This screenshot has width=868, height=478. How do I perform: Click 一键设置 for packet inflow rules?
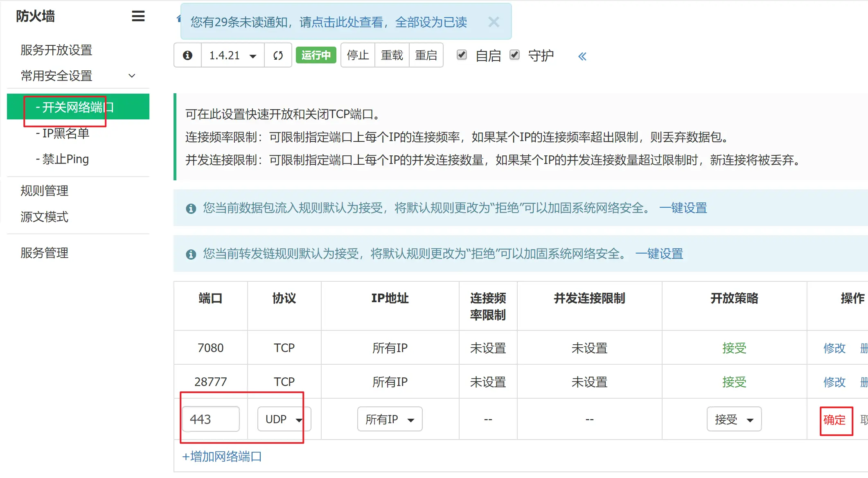[683, 208]
